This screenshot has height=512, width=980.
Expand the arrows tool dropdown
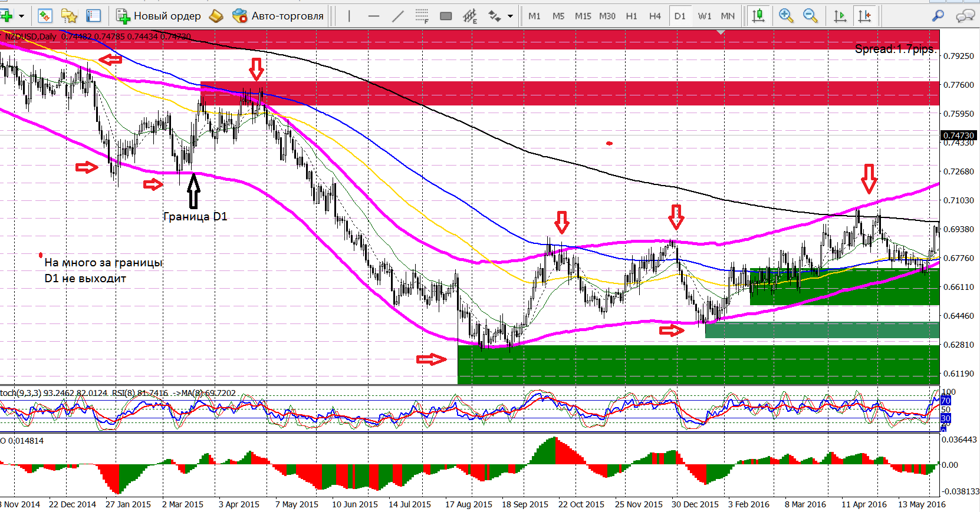511,16
